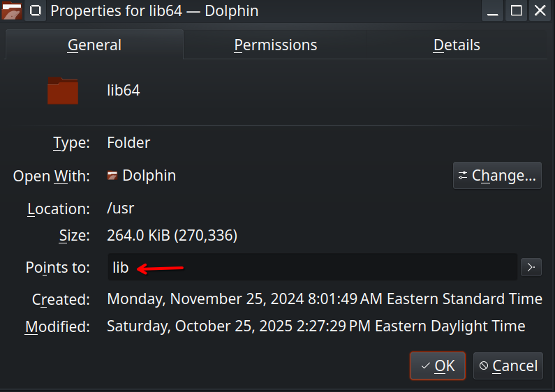555x392 pixels.
Task: Open the Dolphin window menu icon
Action: (x=11, y=11)
